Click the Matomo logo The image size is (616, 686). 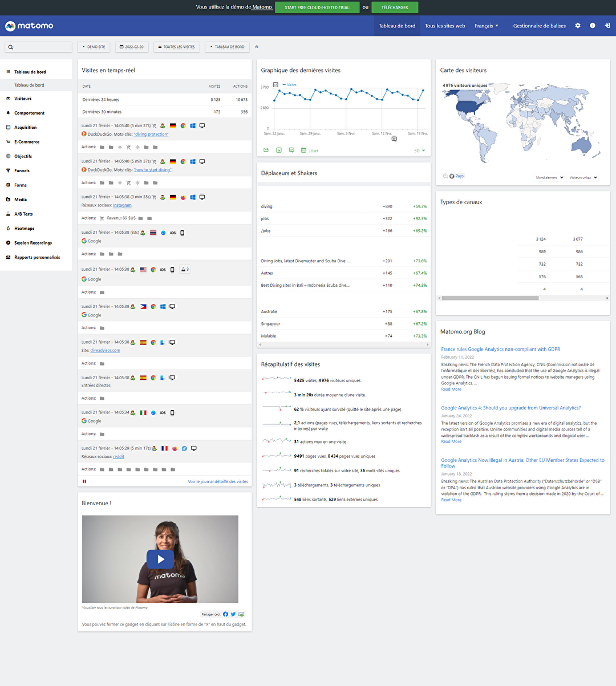click(29, 26)
